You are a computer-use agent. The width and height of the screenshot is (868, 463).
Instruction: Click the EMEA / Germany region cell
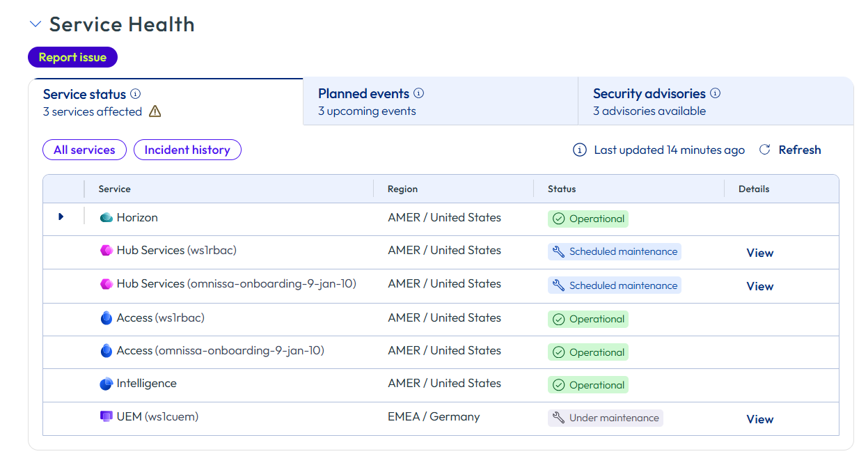click(434, 416)
